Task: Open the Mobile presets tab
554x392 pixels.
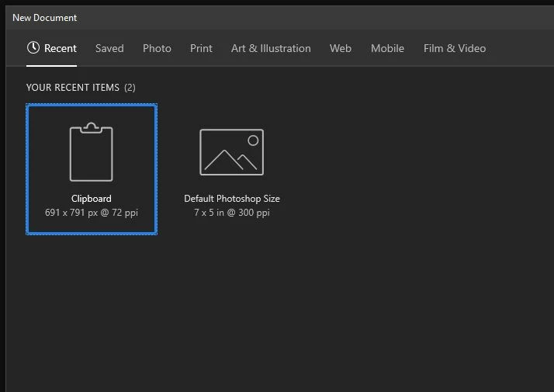Action: point(387,48)
